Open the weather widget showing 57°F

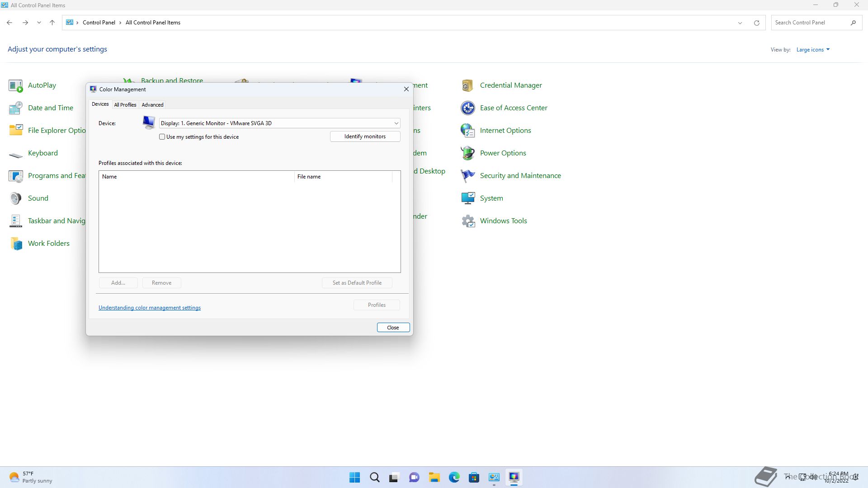pyautogui.click(x=31, y=477)
